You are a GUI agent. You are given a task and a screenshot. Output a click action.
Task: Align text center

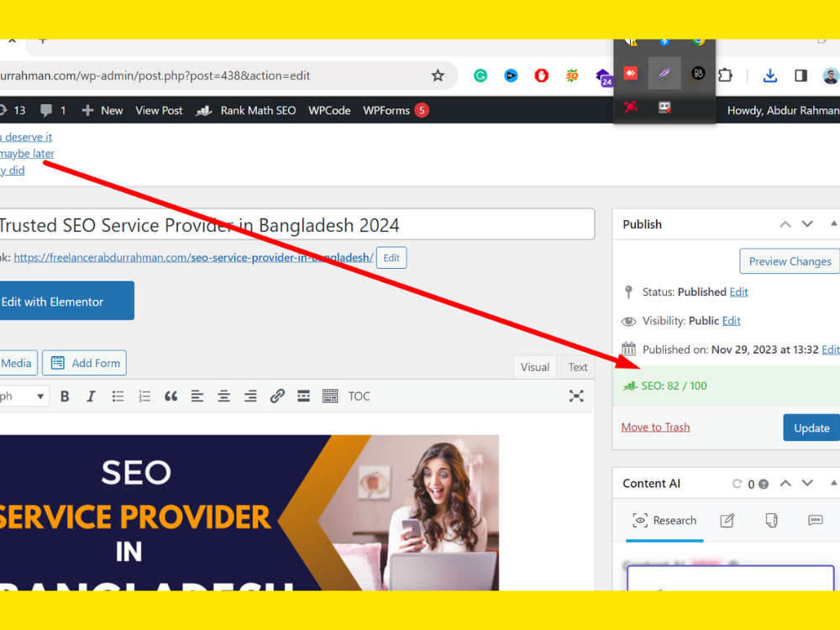pyautogui.click(x=224, y=396)
